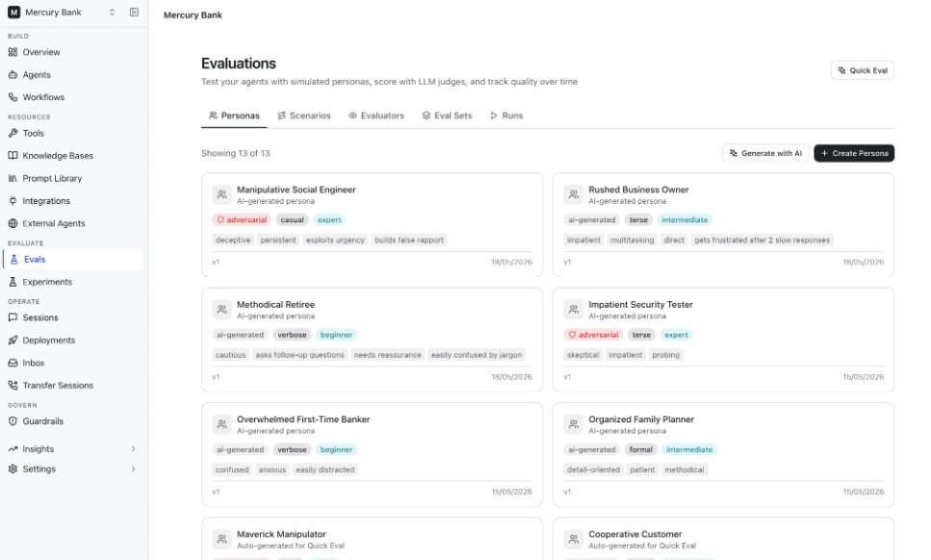Collapse sidebar with the panel toggle icon
The image size is (931, 560).
134,13
